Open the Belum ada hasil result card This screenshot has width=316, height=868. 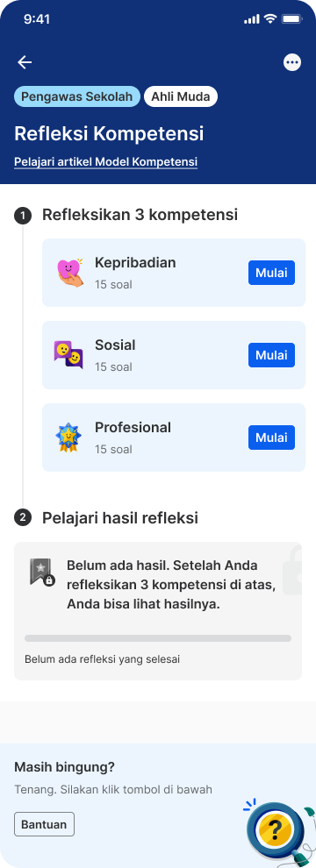[158, 611]
